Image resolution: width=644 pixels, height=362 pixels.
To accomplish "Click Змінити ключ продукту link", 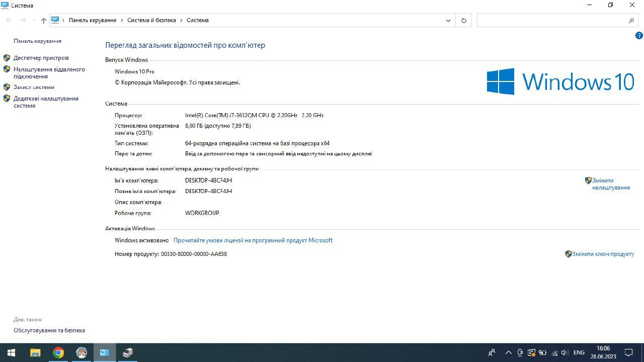I will coord(603,254).
